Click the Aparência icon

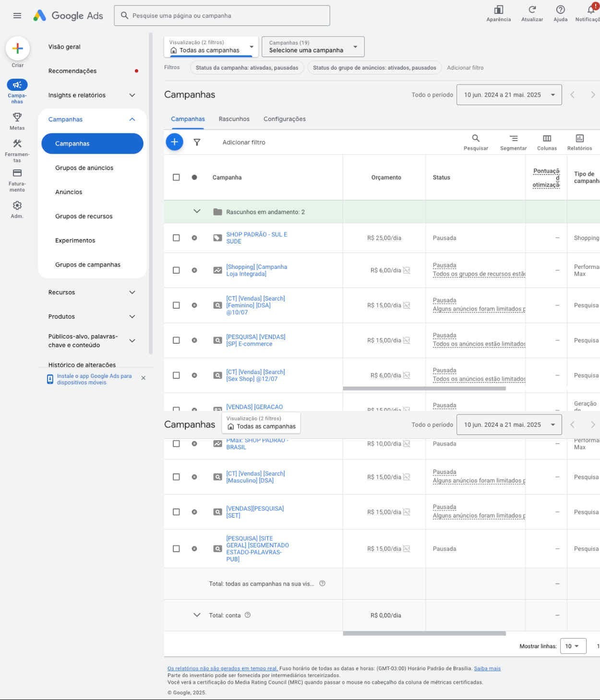point(499,10)
